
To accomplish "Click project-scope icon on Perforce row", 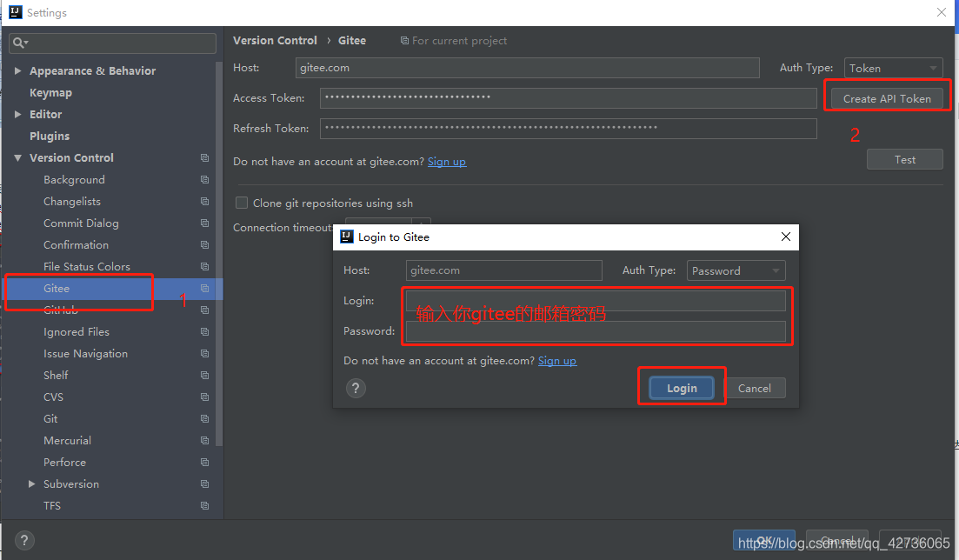I will (205, 462).
